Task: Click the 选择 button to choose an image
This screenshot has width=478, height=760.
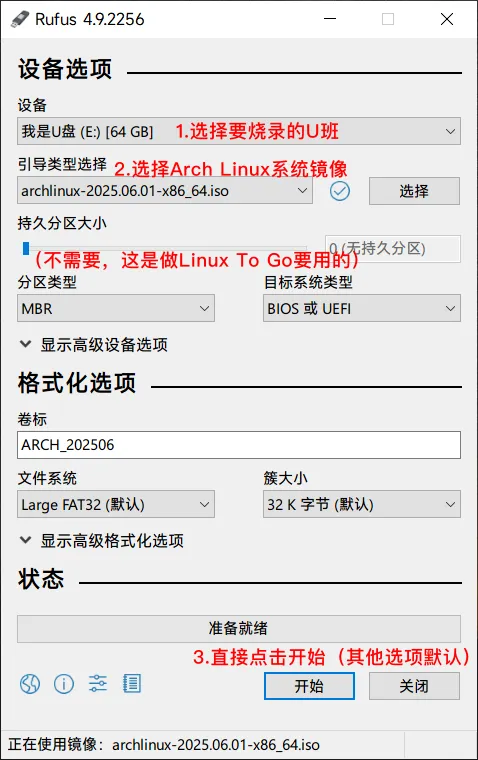Action: (x=414, y=191)
